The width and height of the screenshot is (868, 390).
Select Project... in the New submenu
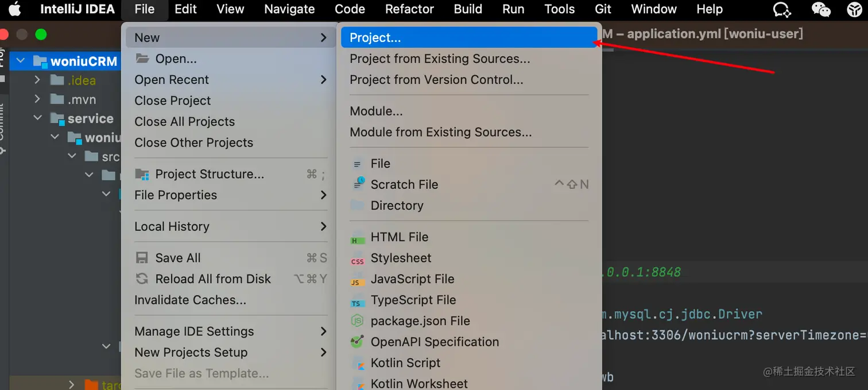point(375,38)
